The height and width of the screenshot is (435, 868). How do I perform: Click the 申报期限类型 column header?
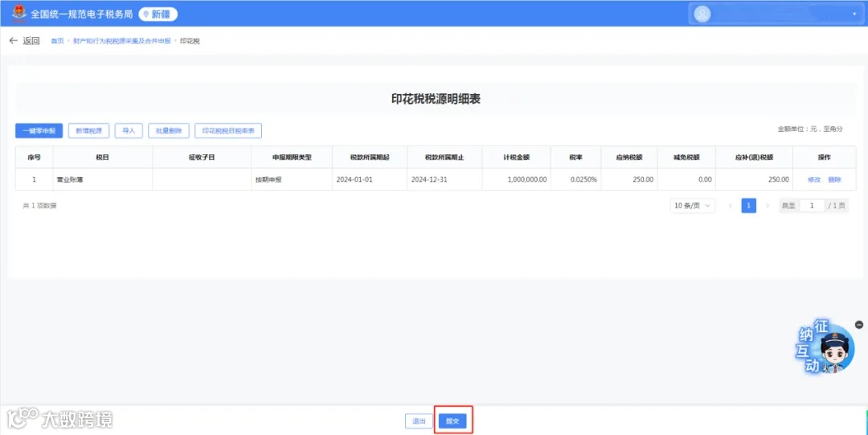click(292, 158)
